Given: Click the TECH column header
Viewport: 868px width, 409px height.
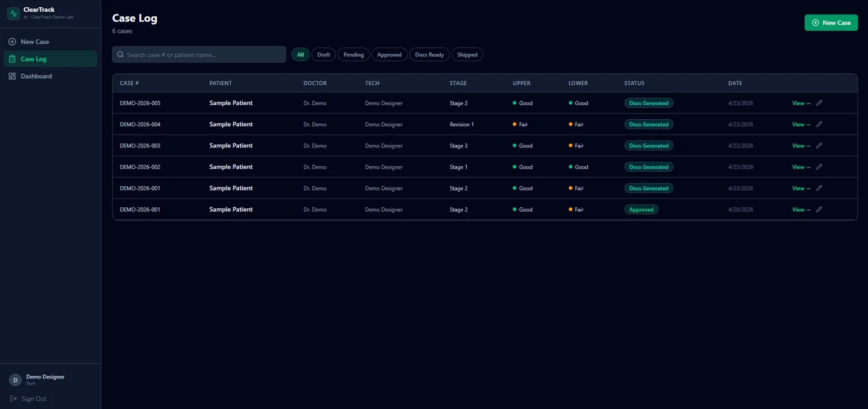Looking at the screenshot, I should [x=372, y=83].
